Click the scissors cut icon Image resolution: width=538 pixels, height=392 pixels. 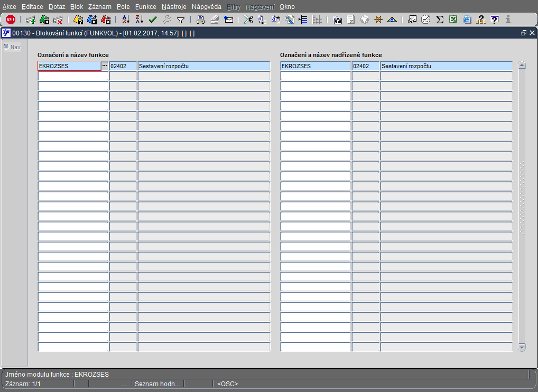[248, 20]
